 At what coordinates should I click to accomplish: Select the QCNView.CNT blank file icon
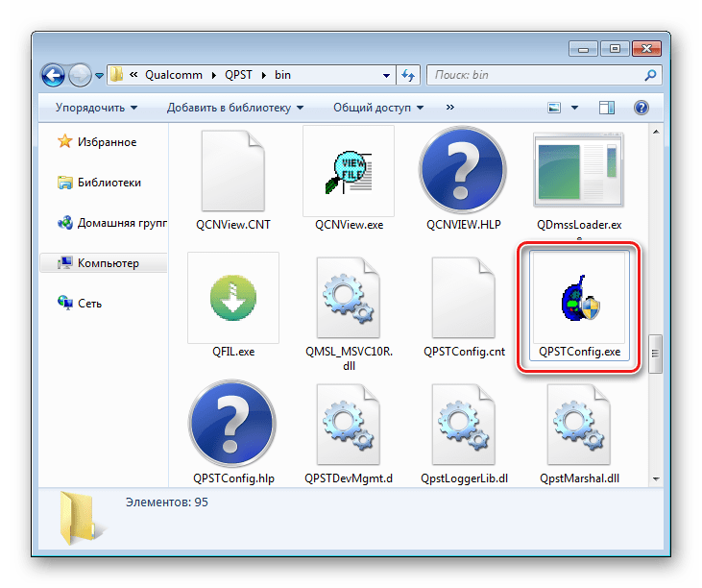pos(233,171)
